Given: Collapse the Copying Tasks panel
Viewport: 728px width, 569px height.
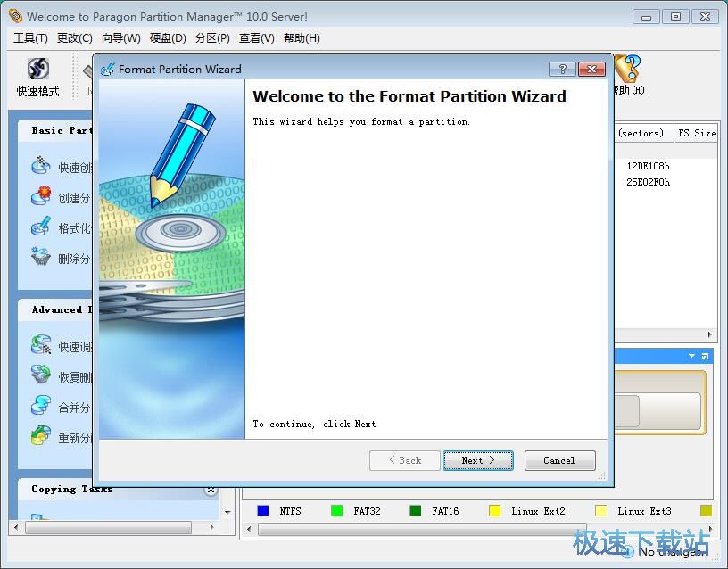Looking at the screenshot, I should (x=211, y=490).
